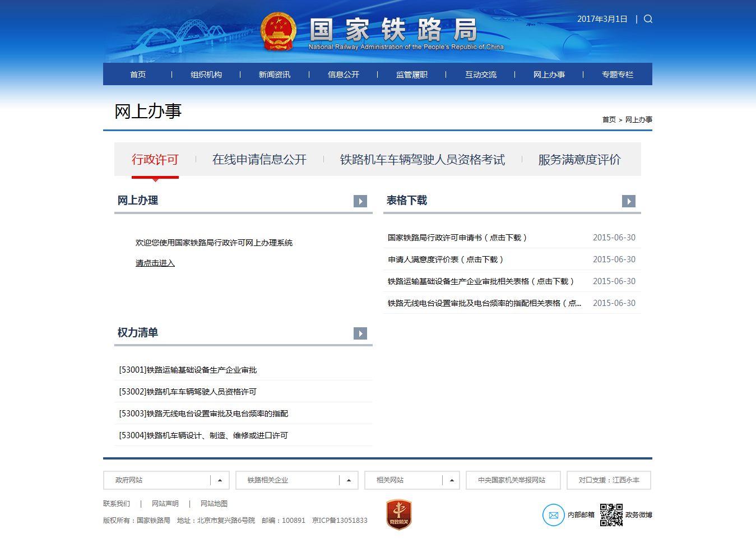
Task: Open 信息公开 in the main navigation
Action: (x=344, y=75)
